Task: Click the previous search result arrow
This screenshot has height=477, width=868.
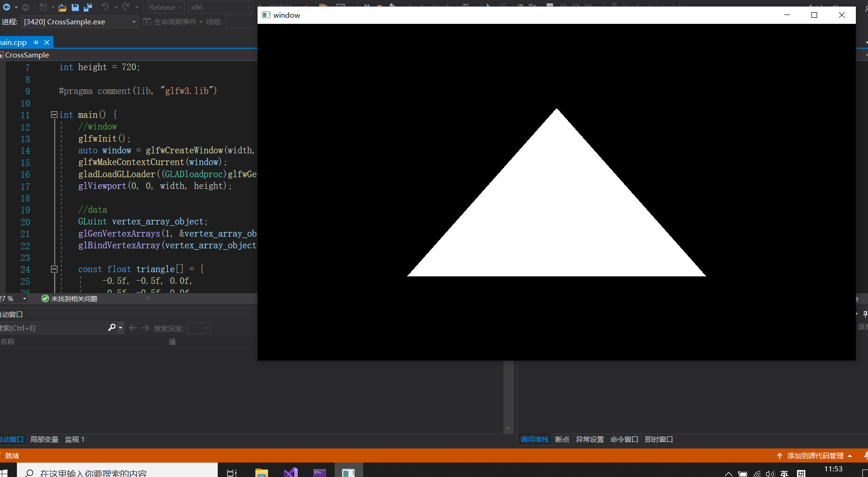Action: click(133, 328)
